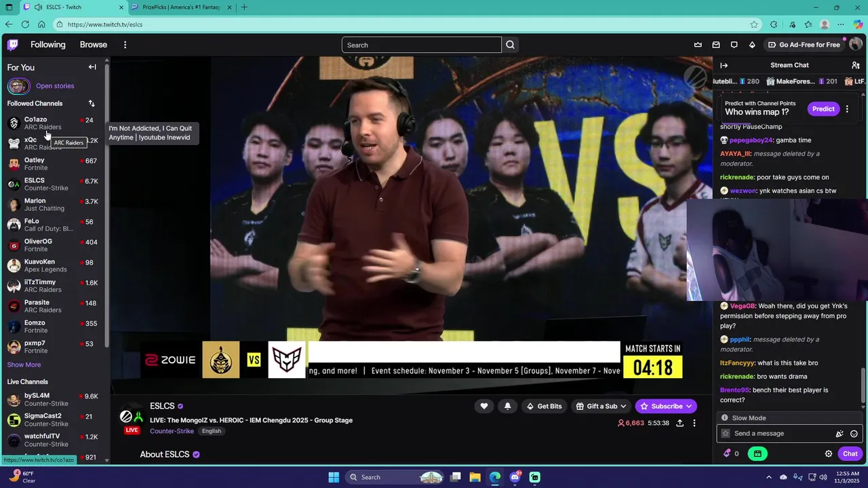The image size is (868, 488).
Task: Go to the Following tab
Action: click(x=48, y=45)
